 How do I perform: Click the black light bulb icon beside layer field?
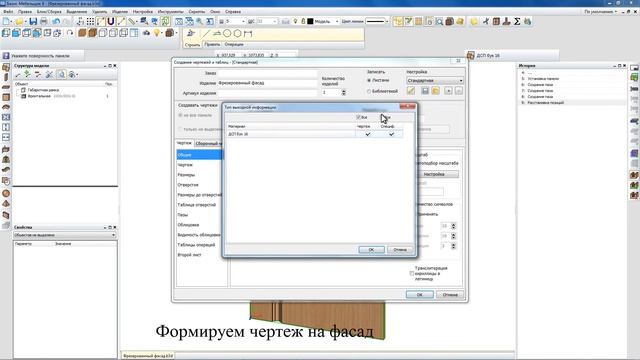click(x=295, y=21)
